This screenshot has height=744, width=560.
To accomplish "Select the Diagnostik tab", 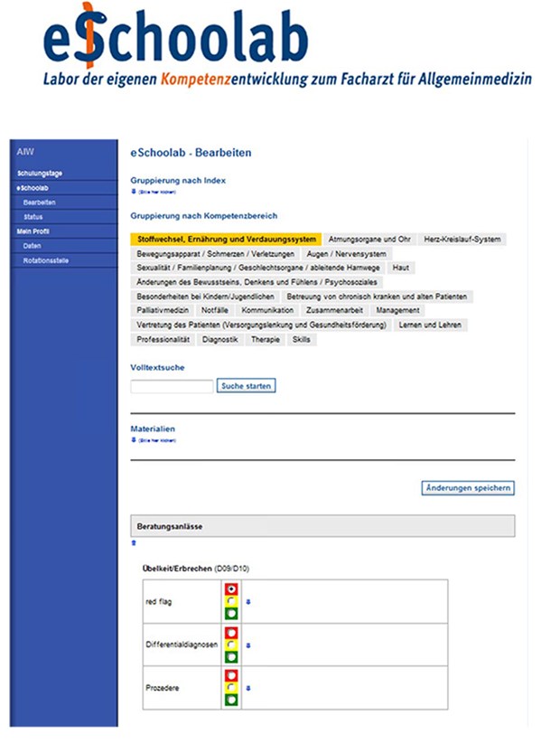I will (220, 339).
